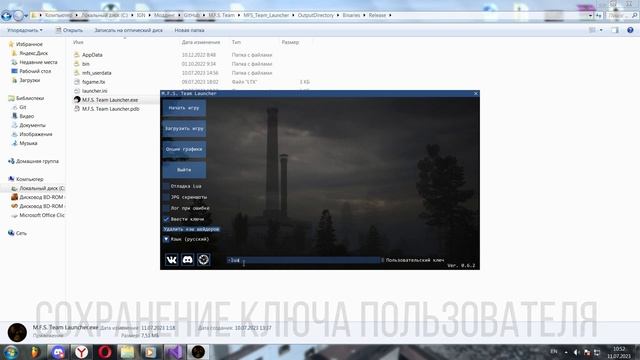Enable 'Отладка Lua' checkbox
Image resolution: width=640 pixels, height=360 pixels.
166,186
